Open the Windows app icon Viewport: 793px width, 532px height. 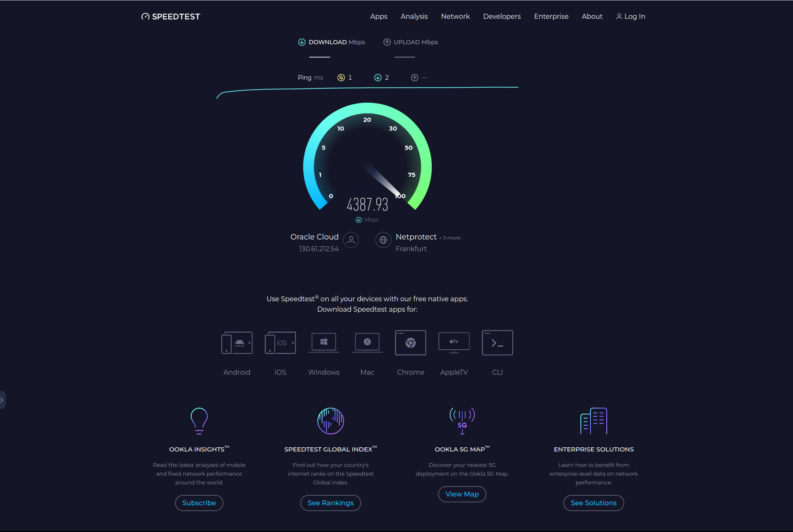(324, 343)
